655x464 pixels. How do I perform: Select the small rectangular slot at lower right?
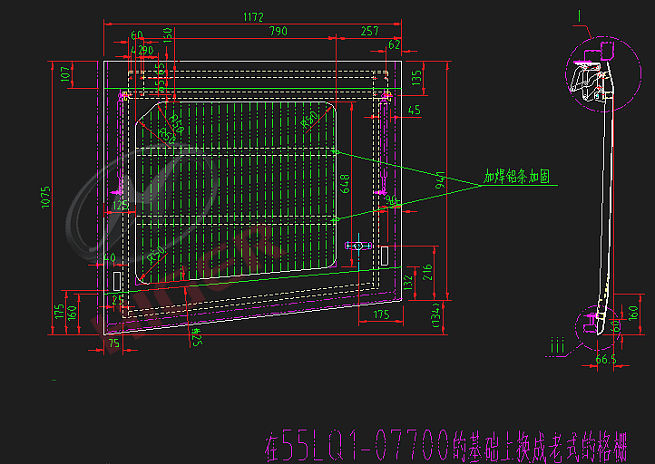(385, 254)
